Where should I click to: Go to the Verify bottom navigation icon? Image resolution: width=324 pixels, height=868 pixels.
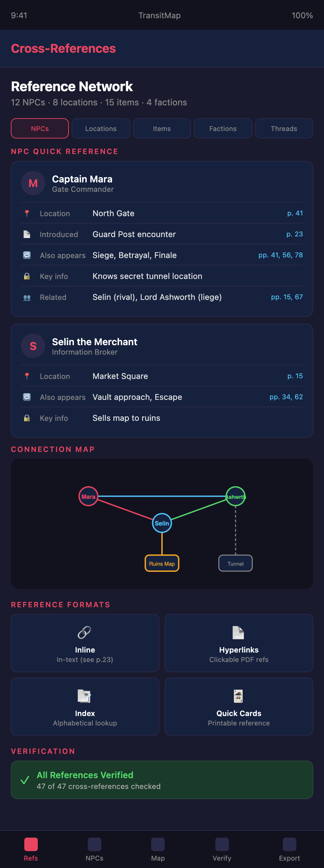[222, 844]
